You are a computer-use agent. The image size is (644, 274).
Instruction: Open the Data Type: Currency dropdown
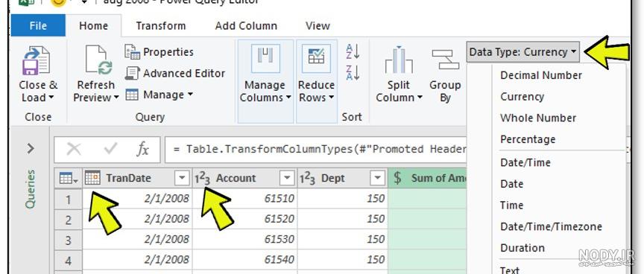tap(523, 52)
